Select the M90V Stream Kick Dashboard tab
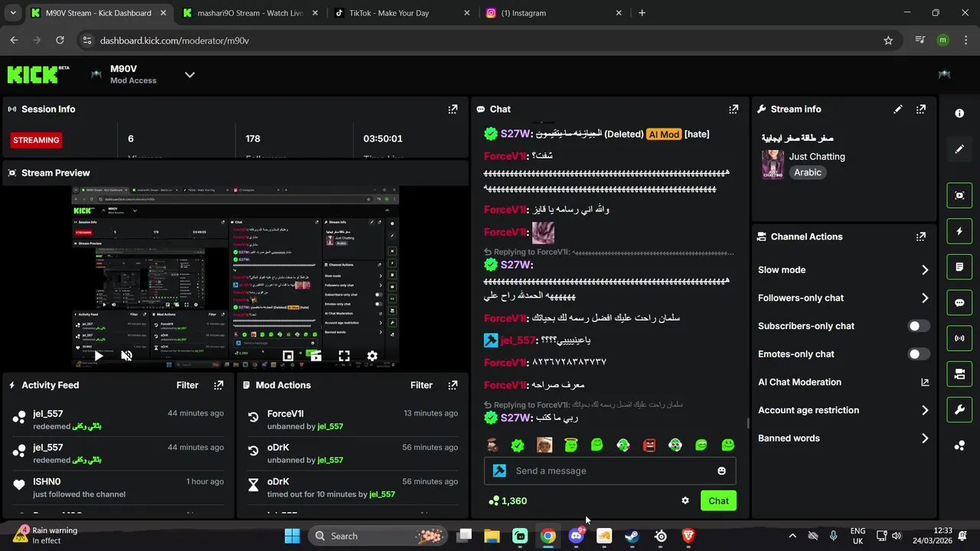The width and height of the screenshot is (980, 551). click(98, 13)
